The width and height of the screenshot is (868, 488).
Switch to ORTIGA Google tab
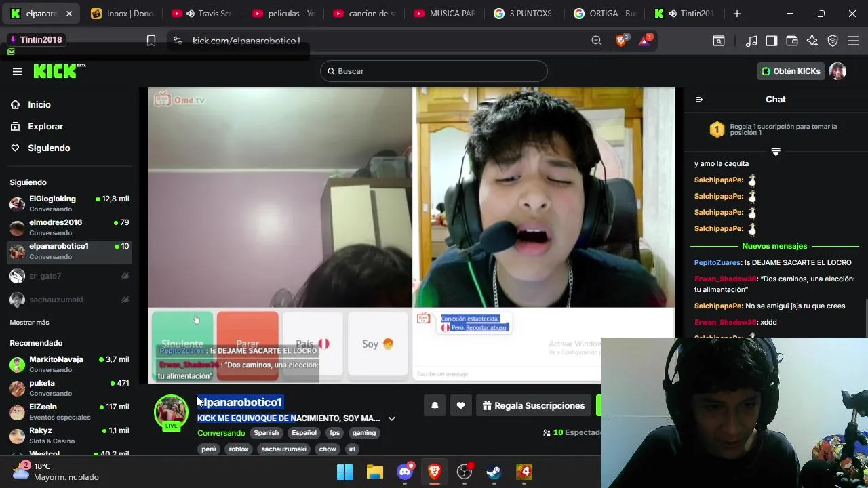point(604,14)
